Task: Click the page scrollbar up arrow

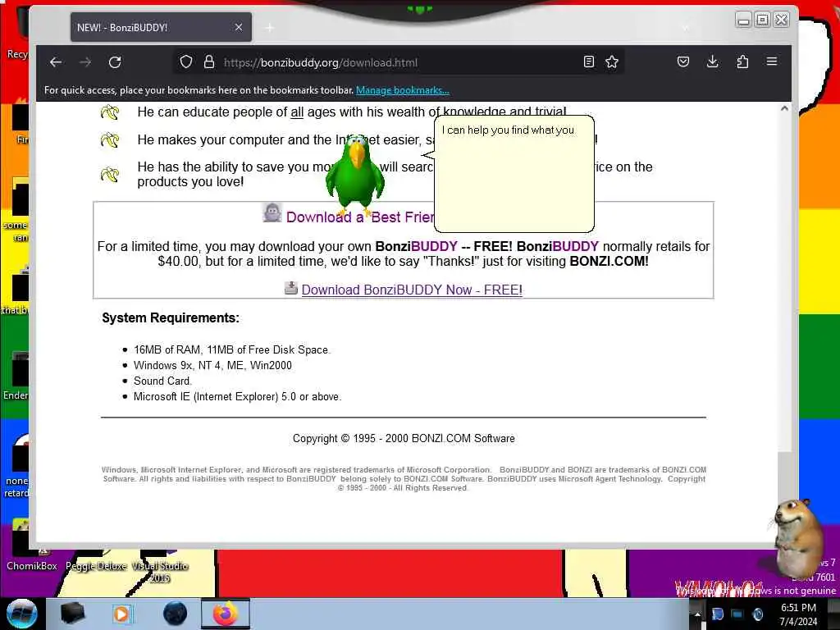Action: click(x=784, y=108)
